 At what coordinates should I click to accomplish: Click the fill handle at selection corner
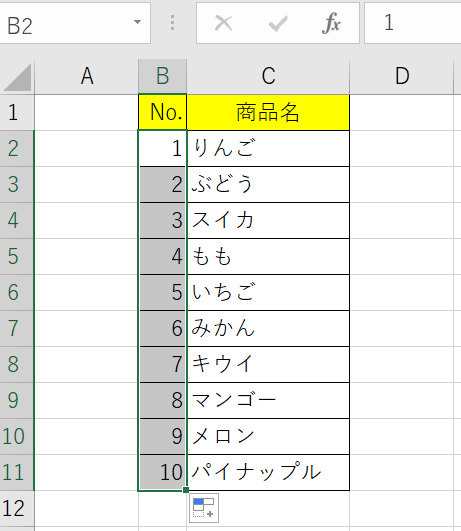186,490
